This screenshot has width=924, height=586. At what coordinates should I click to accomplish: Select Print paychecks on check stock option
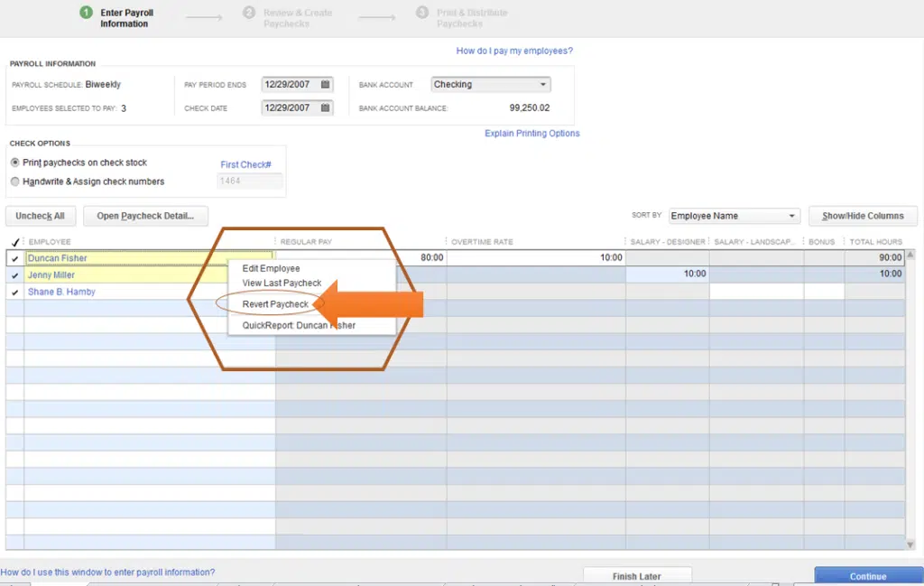click(x=14, y=163)
